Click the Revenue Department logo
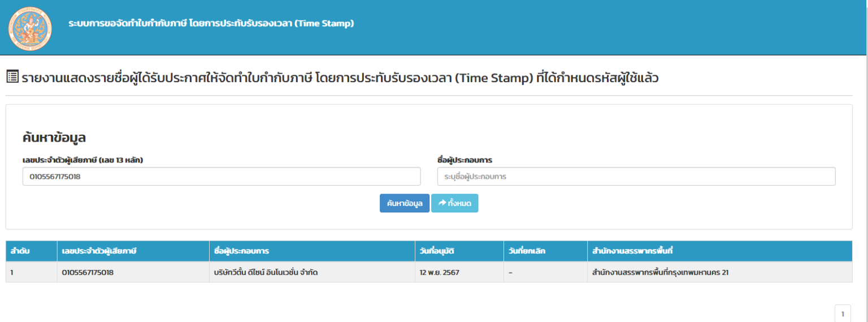 tap(30, 28)
